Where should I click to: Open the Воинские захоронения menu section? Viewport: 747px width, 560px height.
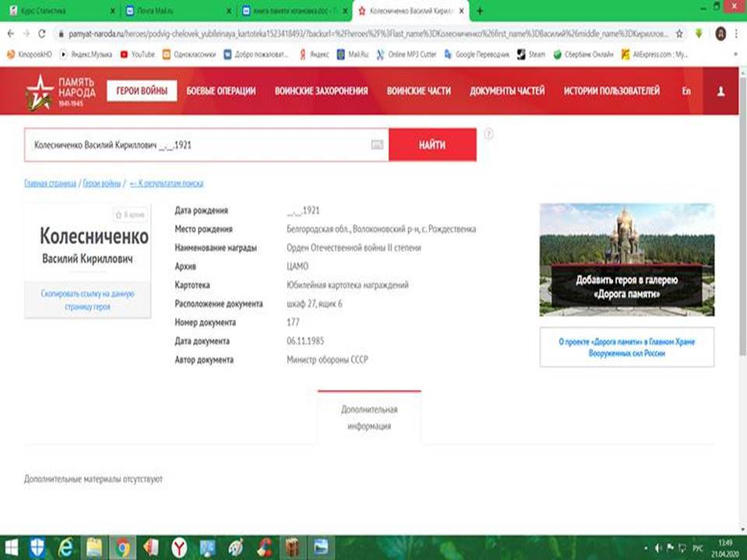(321, 91)
